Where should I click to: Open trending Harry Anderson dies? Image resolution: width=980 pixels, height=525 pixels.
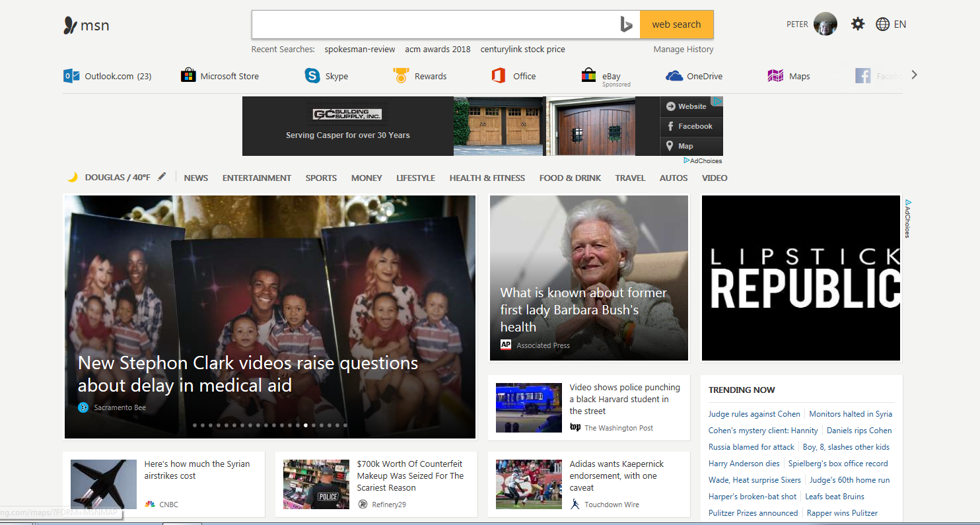pyautogui.click(x=744, y=464)
